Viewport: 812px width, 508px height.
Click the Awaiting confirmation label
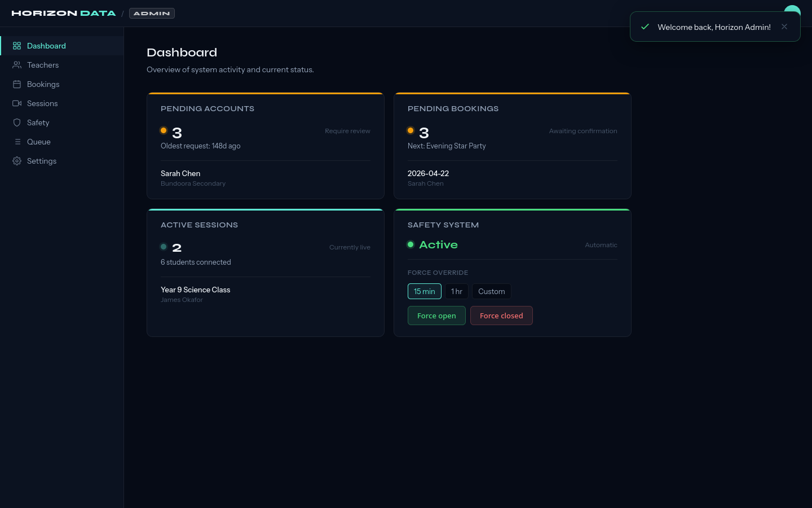[x=583, y=131]
